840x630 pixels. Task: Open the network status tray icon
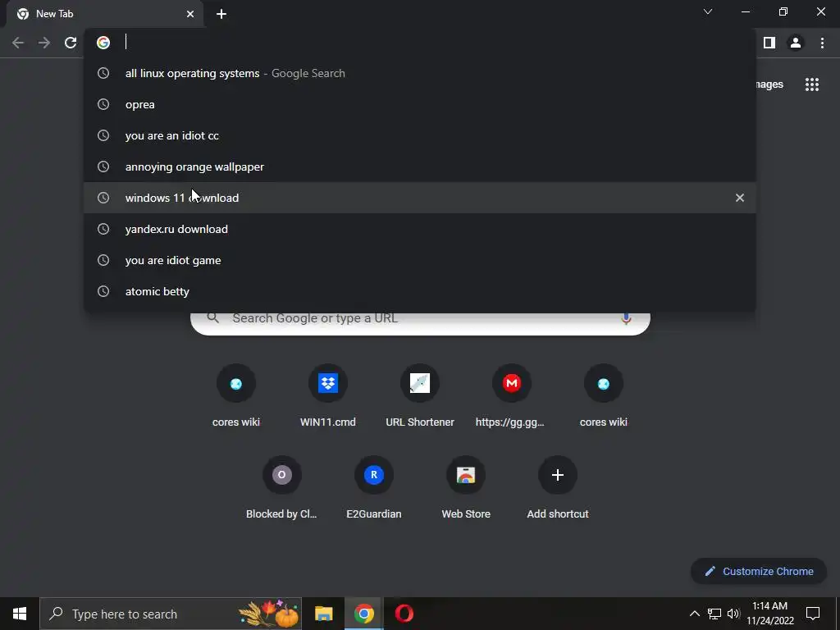coord(714,614)
